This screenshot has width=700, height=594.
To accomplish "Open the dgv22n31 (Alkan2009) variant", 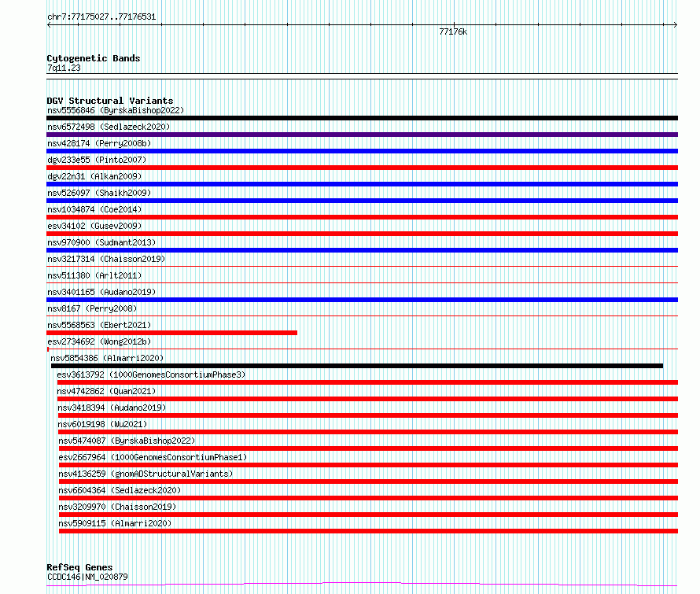I will (x=94, y=176).
